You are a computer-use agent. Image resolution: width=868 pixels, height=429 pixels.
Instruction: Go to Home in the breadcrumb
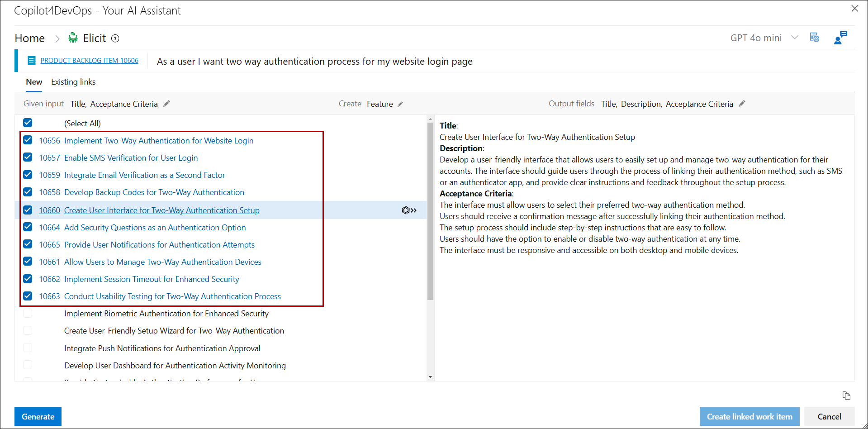30,38
